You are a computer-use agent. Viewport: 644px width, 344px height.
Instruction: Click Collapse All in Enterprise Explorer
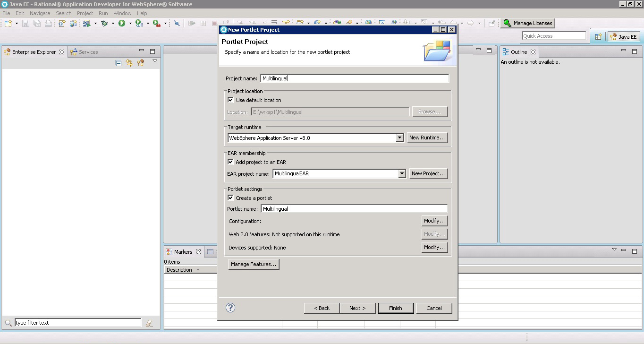click(119, 63)
